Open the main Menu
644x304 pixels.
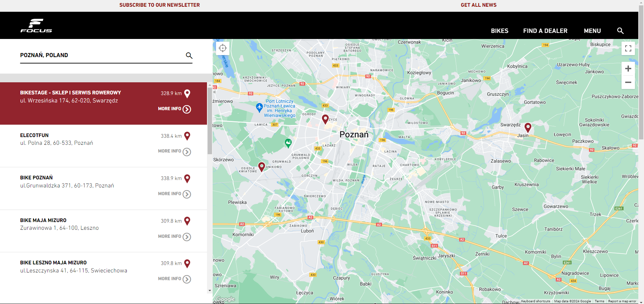pyautogui.click(x=592, y=31)
